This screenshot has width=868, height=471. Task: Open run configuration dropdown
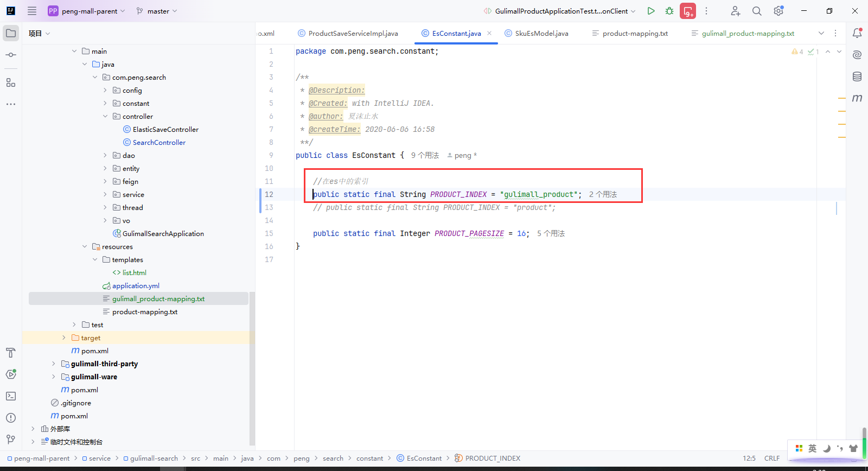pos(560,11)
